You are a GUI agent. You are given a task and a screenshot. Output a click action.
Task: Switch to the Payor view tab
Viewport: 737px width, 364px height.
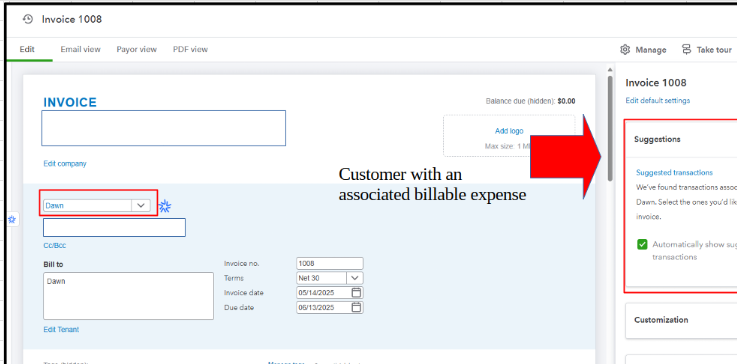point(137,49)
